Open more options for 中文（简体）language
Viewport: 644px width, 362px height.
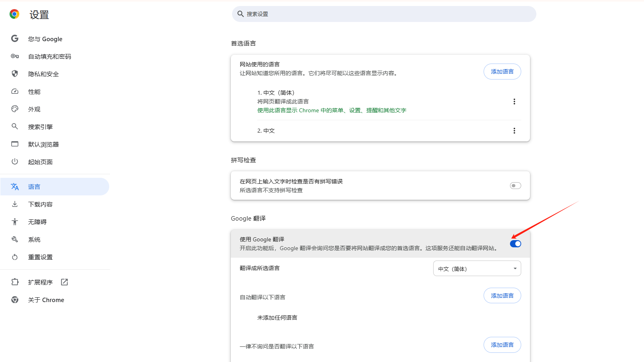(x=514, y=101)
